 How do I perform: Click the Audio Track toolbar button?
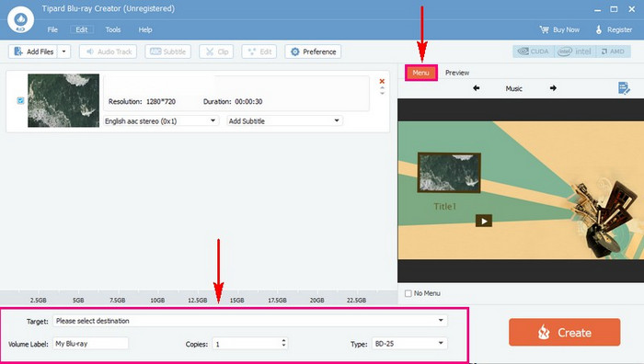click(108, 51)
